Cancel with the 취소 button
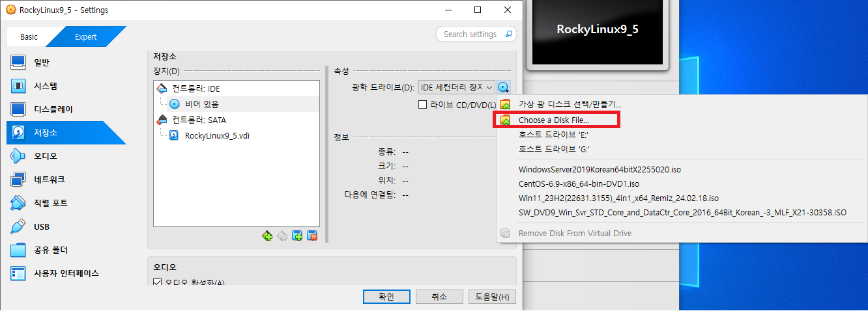 coord(439,297)
